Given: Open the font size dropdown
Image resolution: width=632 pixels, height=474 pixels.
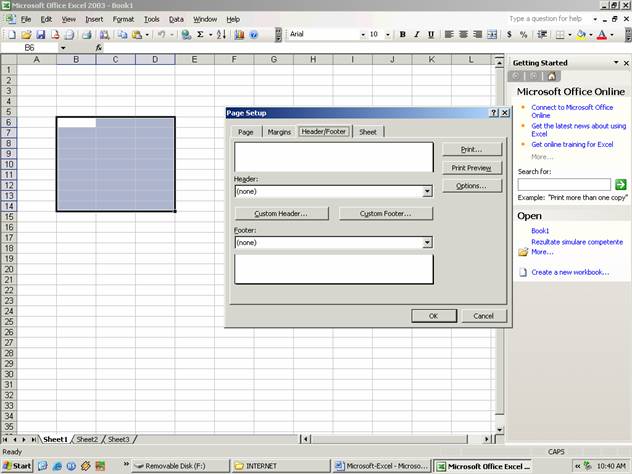Looking at the screenshot, I should point(388,35).
